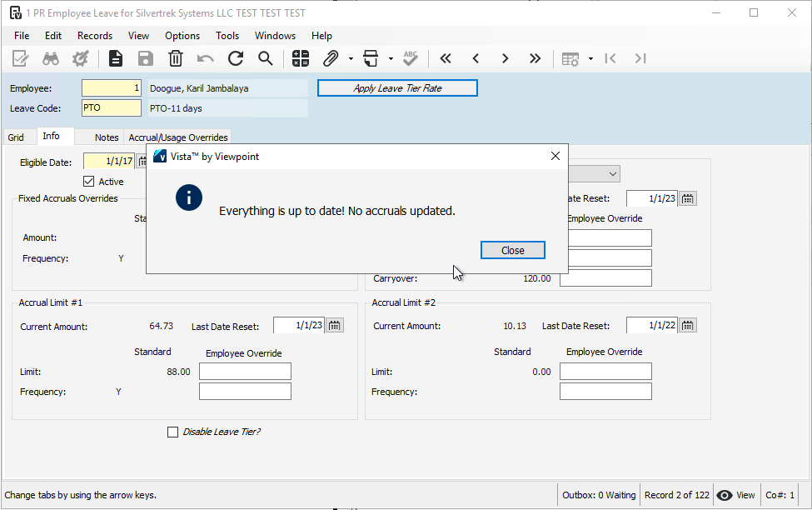Viewport: 812px width, 510px height.
Task: Enable the Disable Leave Tier checkbox
Action: click(x=173, y=432)
